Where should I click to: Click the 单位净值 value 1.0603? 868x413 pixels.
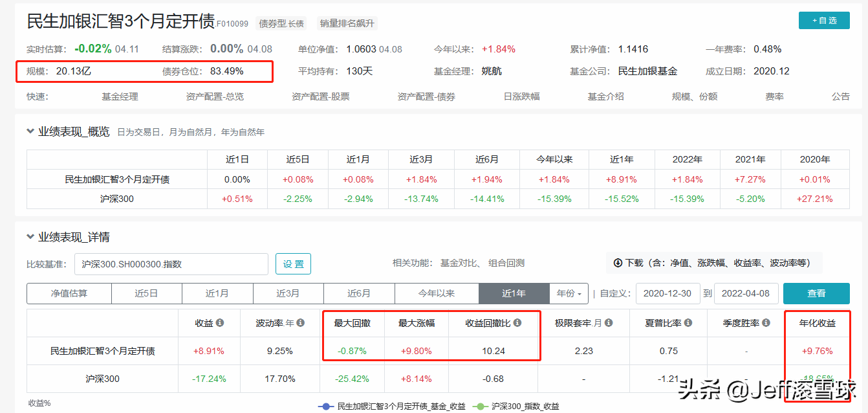(x=361, y=49)
